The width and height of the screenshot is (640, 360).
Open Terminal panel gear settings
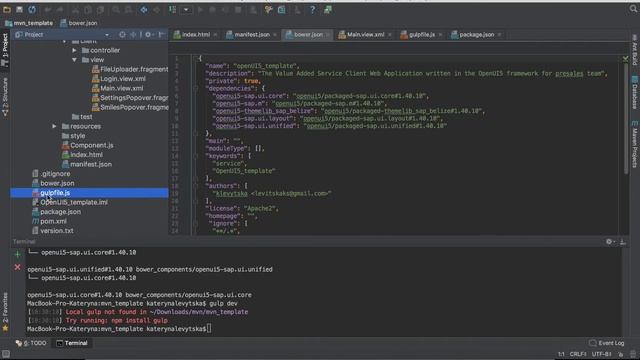[x=609, y=242]
